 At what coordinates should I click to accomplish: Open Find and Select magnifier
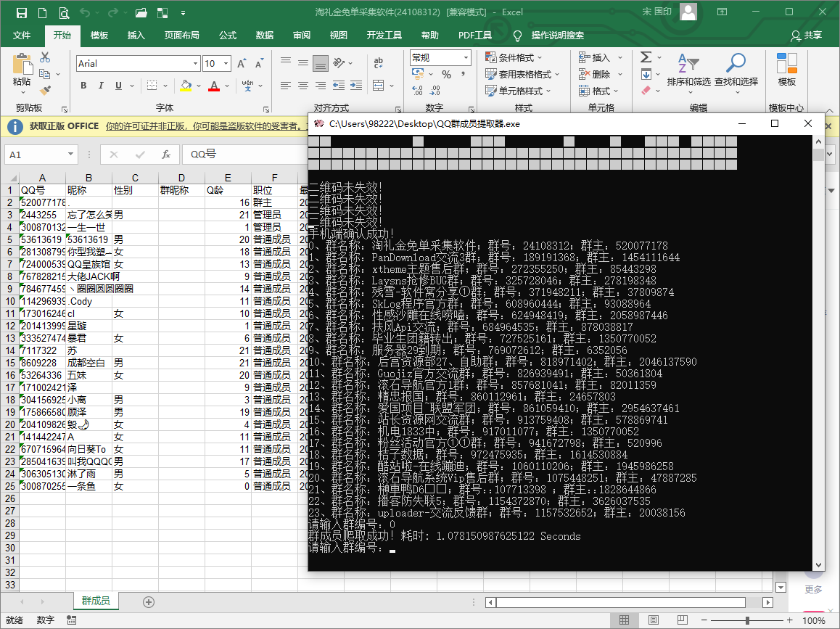click(736, 73)
